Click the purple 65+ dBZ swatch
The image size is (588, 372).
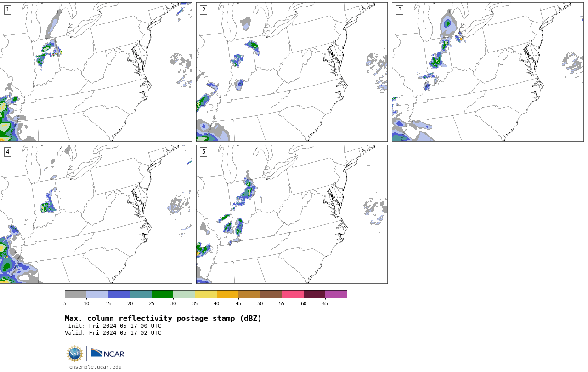pos(336,294)
